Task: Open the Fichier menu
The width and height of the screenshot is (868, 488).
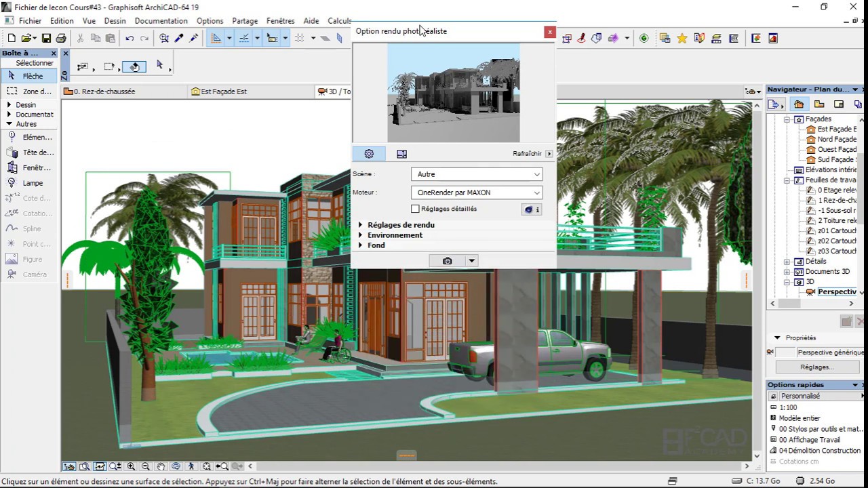Action: click(30, 21)
